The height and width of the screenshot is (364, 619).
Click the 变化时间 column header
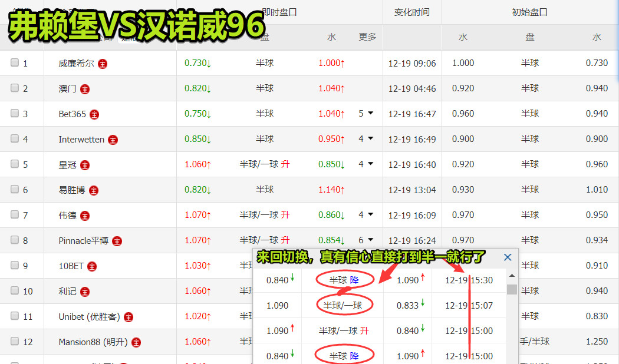click(411, 12)
